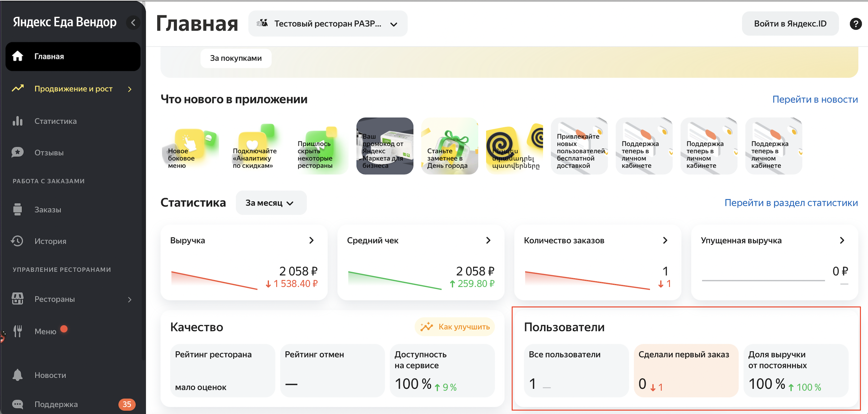Open История from the sidebar
Image resolution: width=868 pixels, height=414 pixels.
point(73,241)
